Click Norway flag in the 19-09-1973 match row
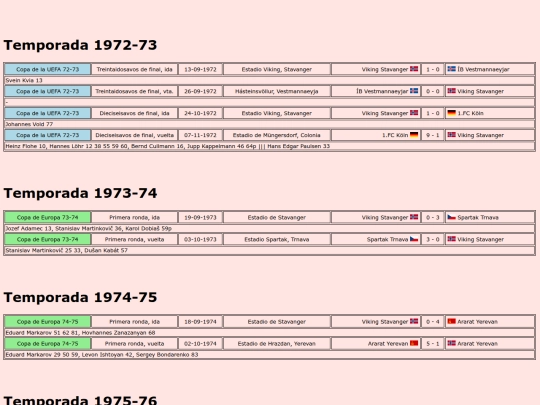 click(x=414, y=217)
